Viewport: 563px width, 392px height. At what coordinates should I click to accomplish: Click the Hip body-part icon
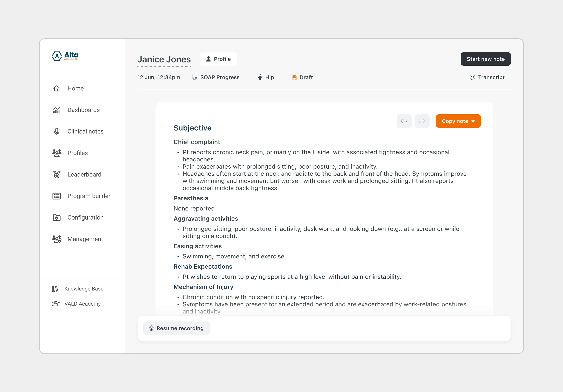pos(260,77)
